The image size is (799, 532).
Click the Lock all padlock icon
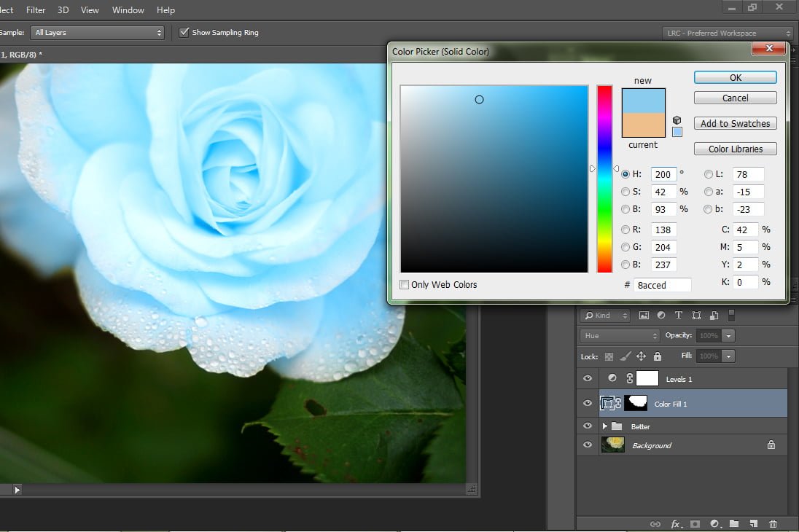[x=658, y=356]
